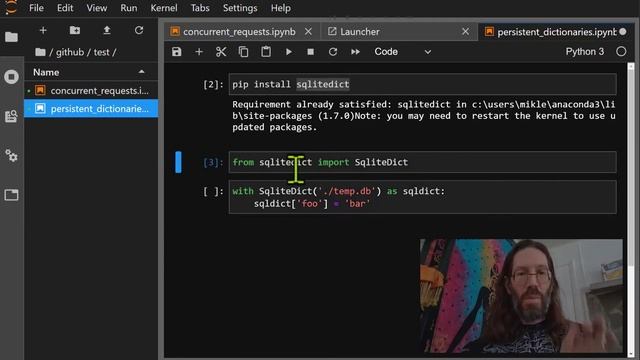
Task: Open the File menu
Action: (36, 8)
